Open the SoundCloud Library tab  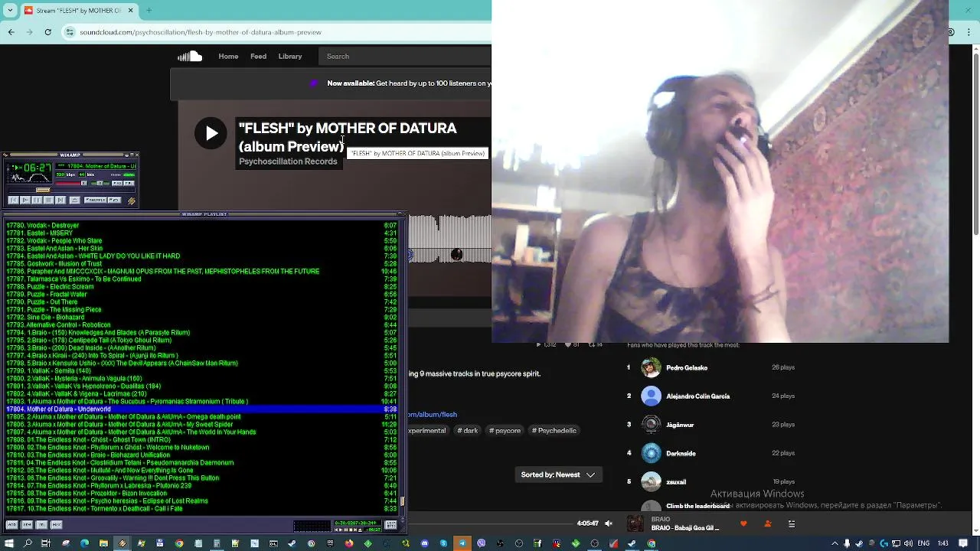pyautogui.click(x=289, y=56)
